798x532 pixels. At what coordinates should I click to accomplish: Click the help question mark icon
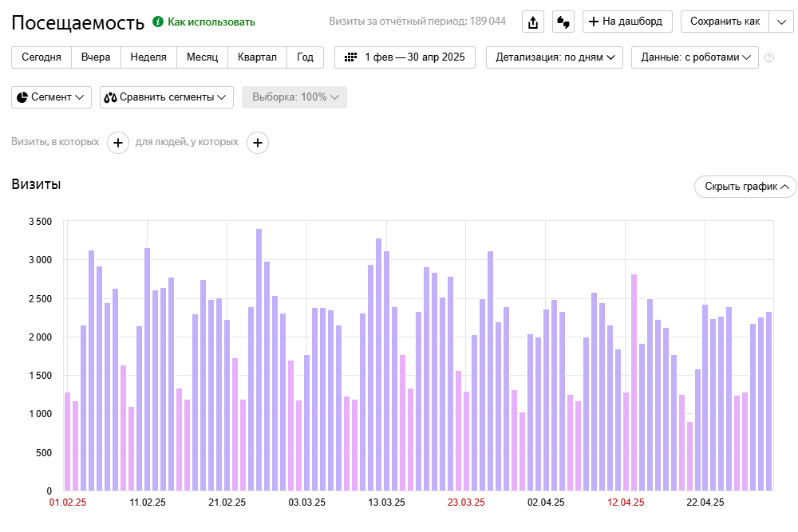tap(769, 57)
